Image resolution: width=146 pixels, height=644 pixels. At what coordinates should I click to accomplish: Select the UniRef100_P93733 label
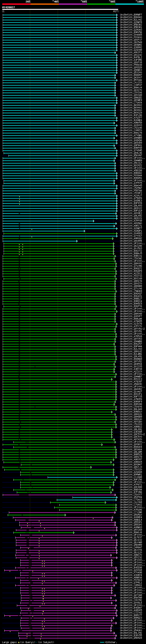(x=131, y=276)
